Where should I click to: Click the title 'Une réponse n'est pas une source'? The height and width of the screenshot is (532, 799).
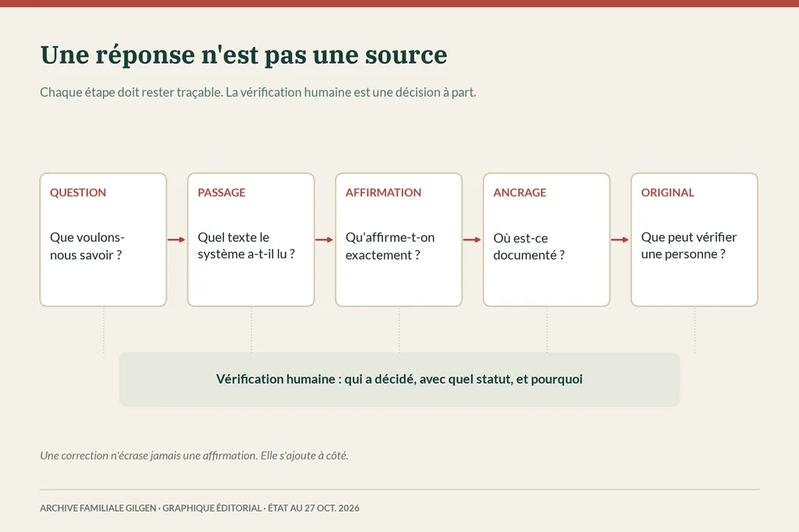click(x=243, y=55)
